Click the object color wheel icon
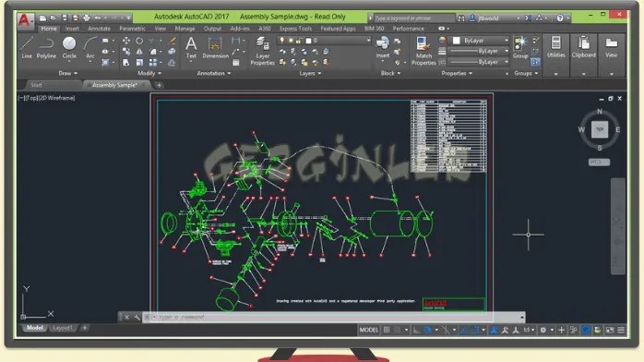Image resolution: width=644 pixels, height=362 pixels. [442, 41]
